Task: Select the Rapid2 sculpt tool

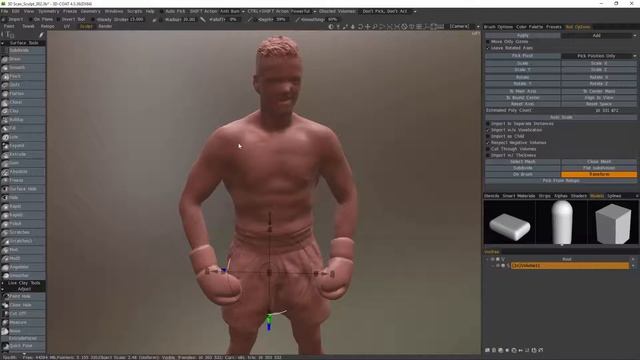Action: coord(23,215)
